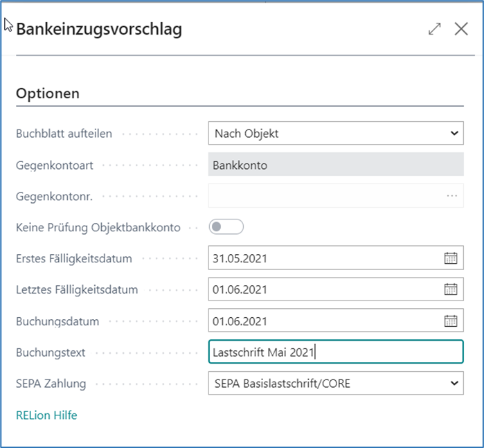This screenshot has height=448, width=484.
Task: Open calendar picker for Letztes Fälligkeitsdatum
Action: coord(451,289)
